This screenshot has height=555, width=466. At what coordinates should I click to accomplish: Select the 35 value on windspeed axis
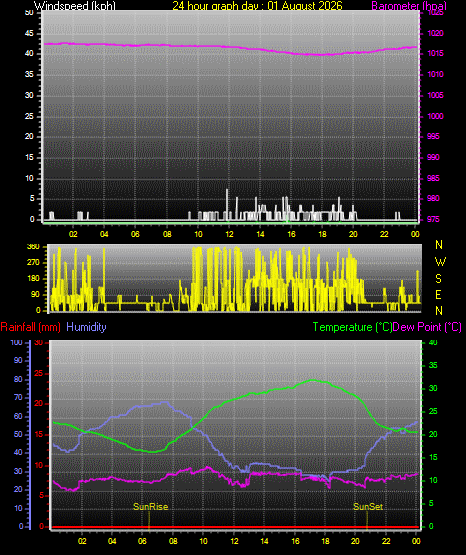(x=29, y=75)
